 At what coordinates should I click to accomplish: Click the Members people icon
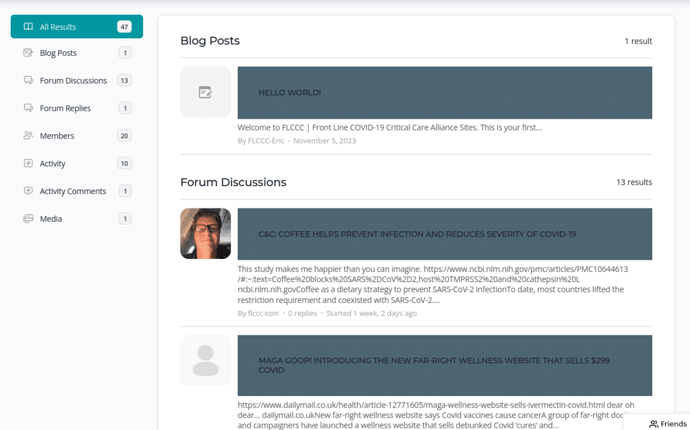[x=28, y=136]
